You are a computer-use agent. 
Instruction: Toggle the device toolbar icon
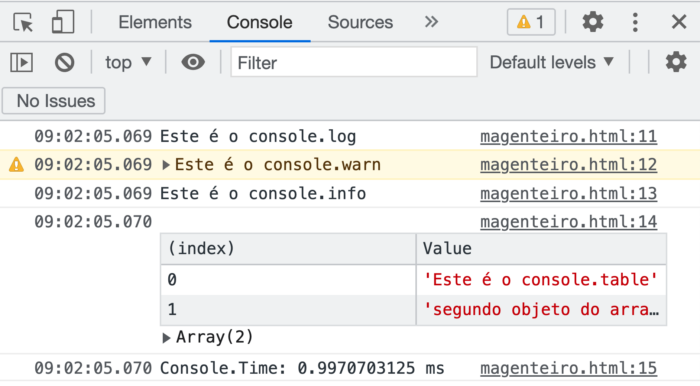[x=62, y=22]
